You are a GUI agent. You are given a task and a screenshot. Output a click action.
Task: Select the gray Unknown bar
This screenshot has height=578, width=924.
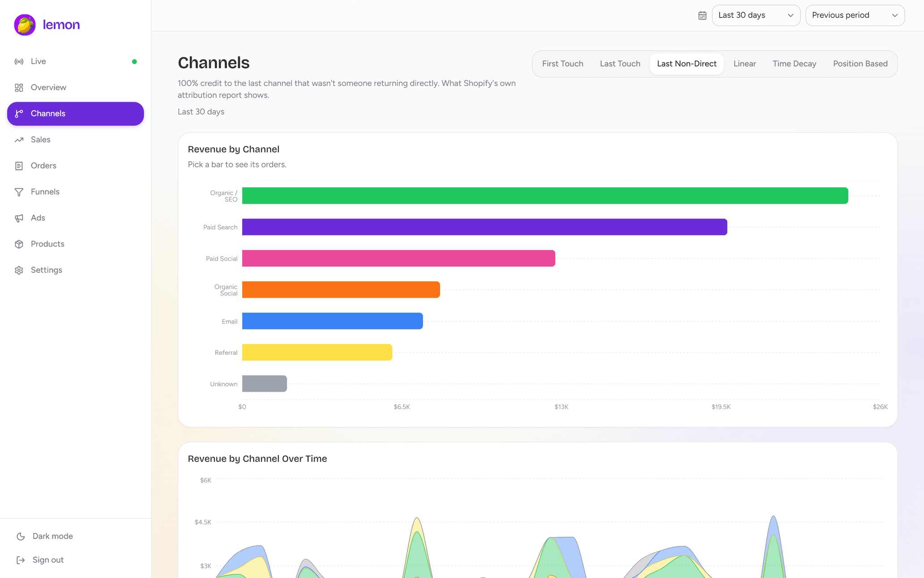tap(265, 384)
